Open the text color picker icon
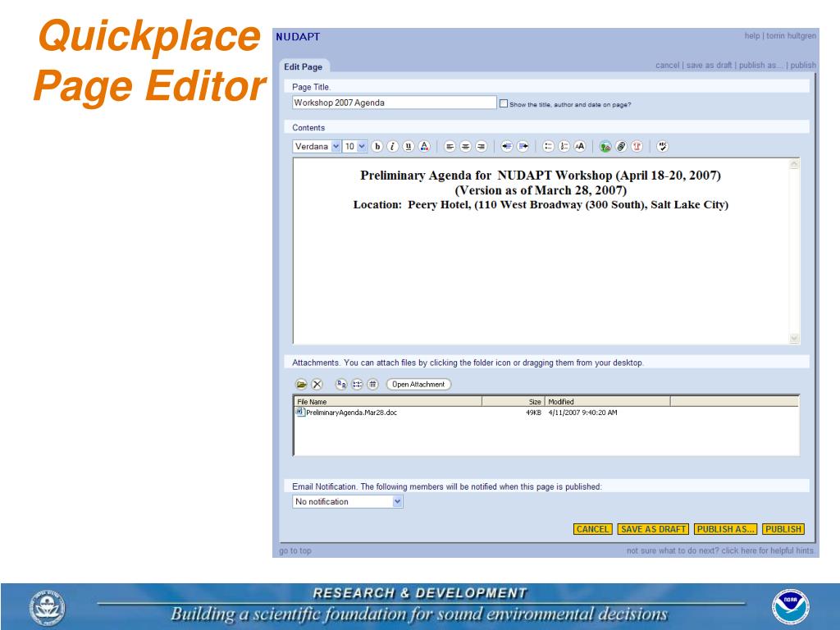 coord(424,146)
